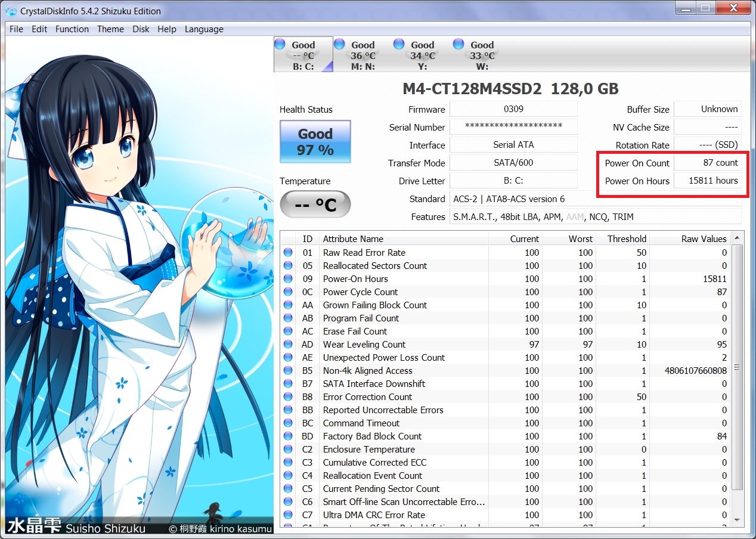The width and height of the screenshot is (756, 539).
Task: Click status orb for Unexpected Power Loss Count
Action: click(288, 357)
